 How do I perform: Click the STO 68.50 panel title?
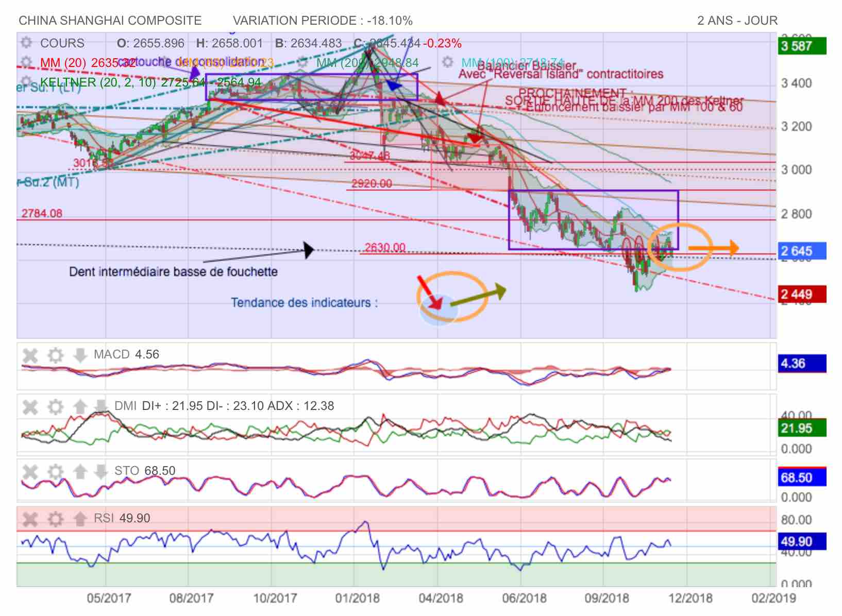145,471
